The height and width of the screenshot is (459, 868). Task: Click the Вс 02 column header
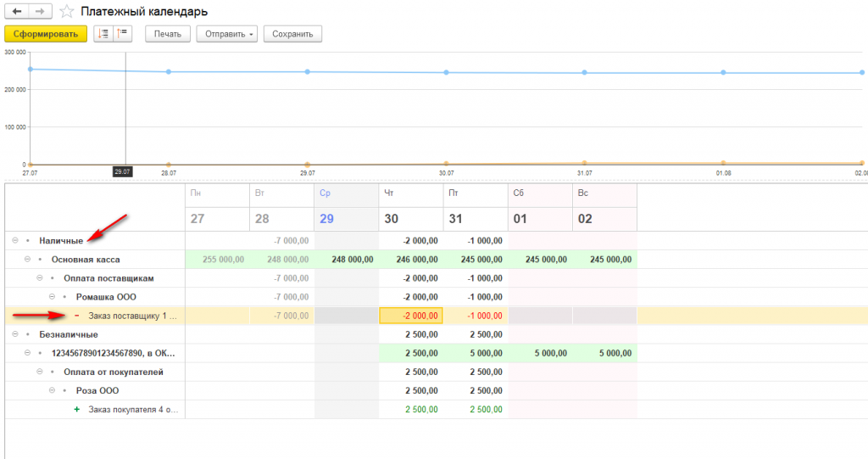pyautogui.click(x=605, y=207)
